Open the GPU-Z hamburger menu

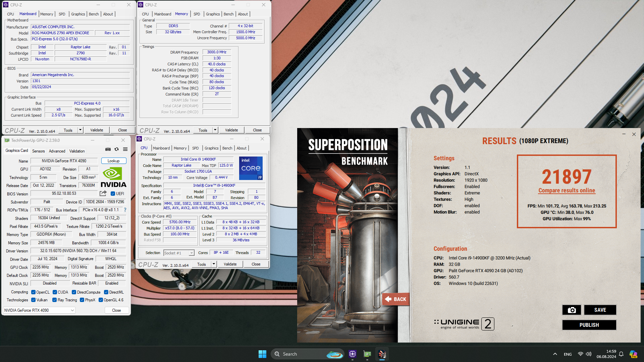[x=125, y=149]
